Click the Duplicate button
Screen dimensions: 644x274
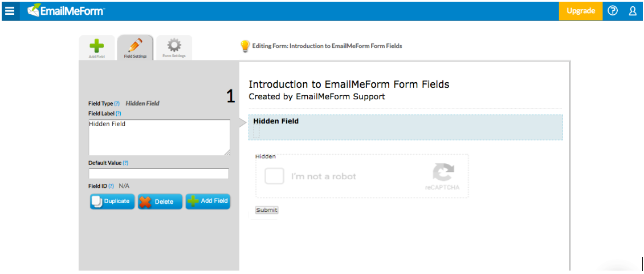tap(112, 202)
